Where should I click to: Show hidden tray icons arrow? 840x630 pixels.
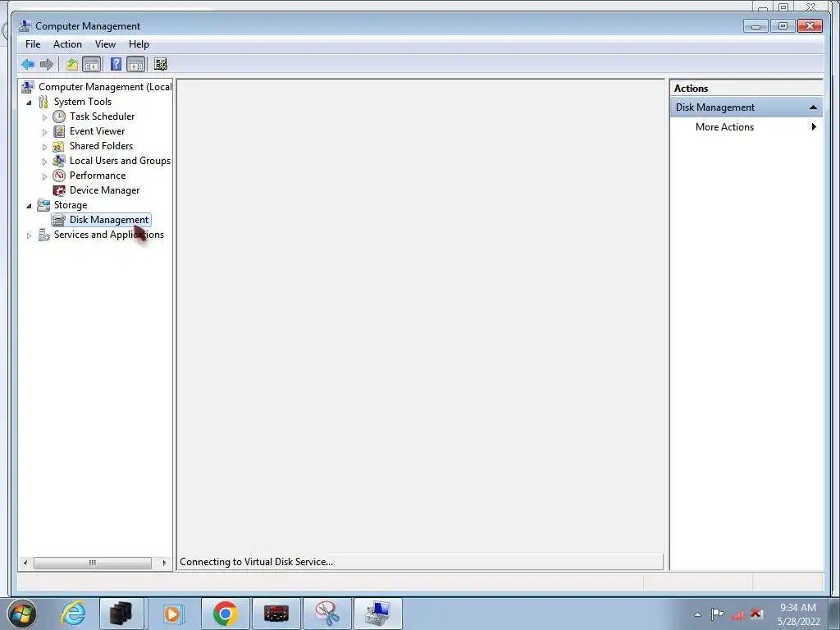697,614
